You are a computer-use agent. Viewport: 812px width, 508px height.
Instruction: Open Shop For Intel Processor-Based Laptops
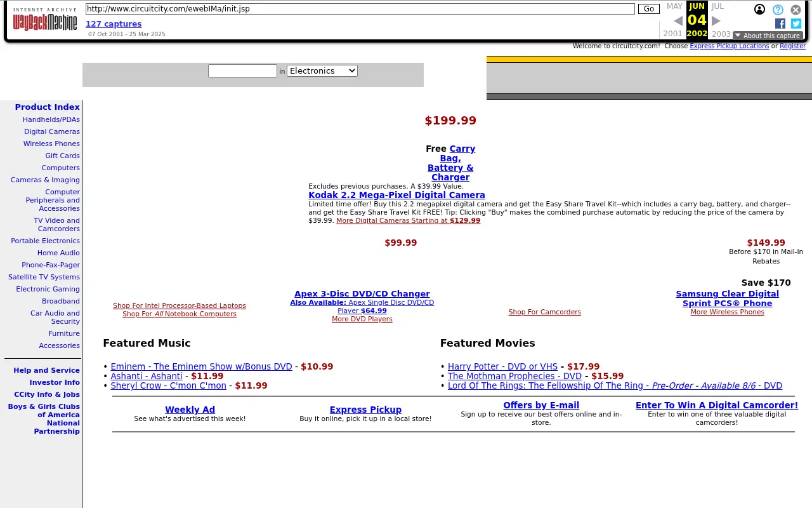pyautogui.click(x=180, y=305)
